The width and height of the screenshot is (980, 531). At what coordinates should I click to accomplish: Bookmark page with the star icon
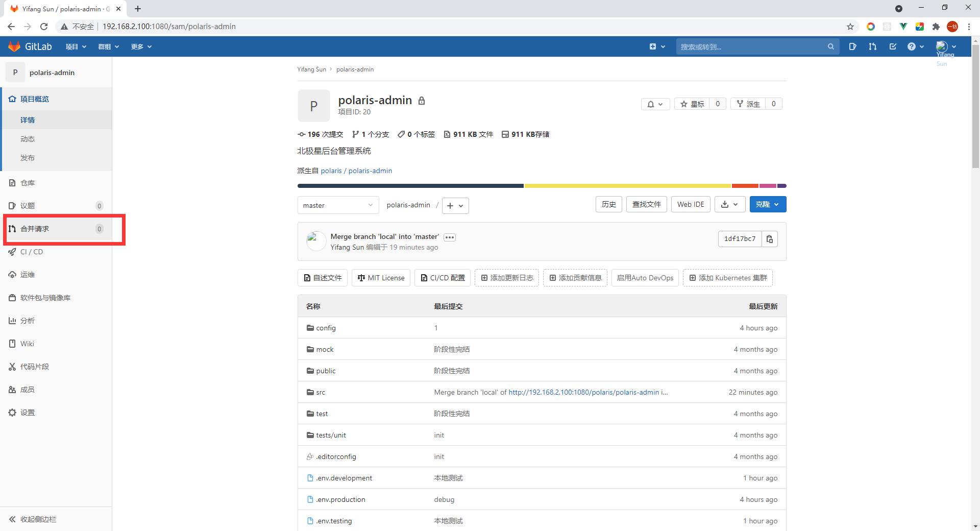(x=850, y=27)
